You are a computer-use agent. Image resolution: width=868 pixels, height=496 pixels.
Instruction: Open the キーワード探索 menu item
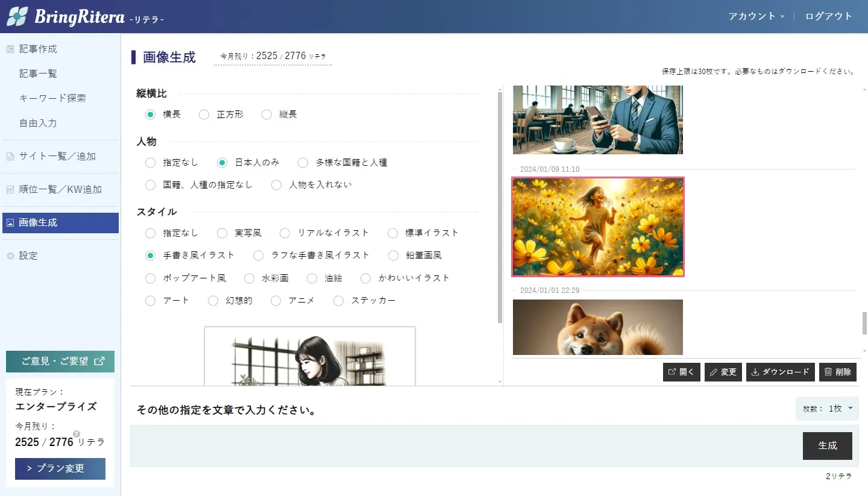coord(52,98)
